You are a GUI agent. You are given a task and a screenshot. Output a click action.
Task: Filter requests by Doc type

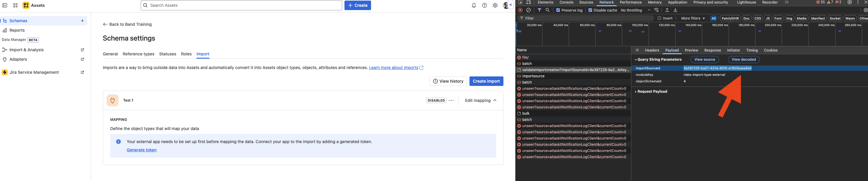coord(747,18)
